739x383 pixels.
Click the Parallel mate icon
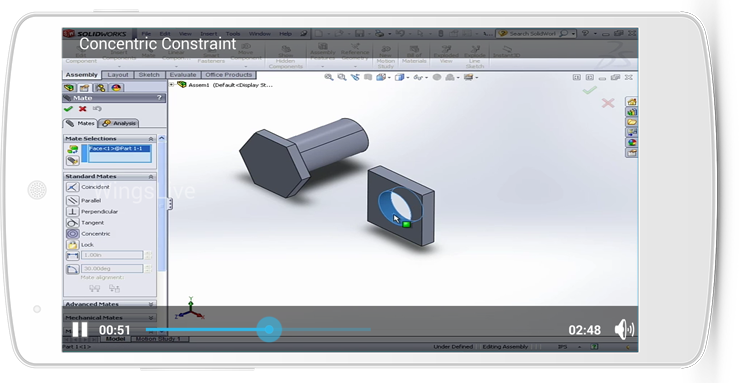[72, 200]
